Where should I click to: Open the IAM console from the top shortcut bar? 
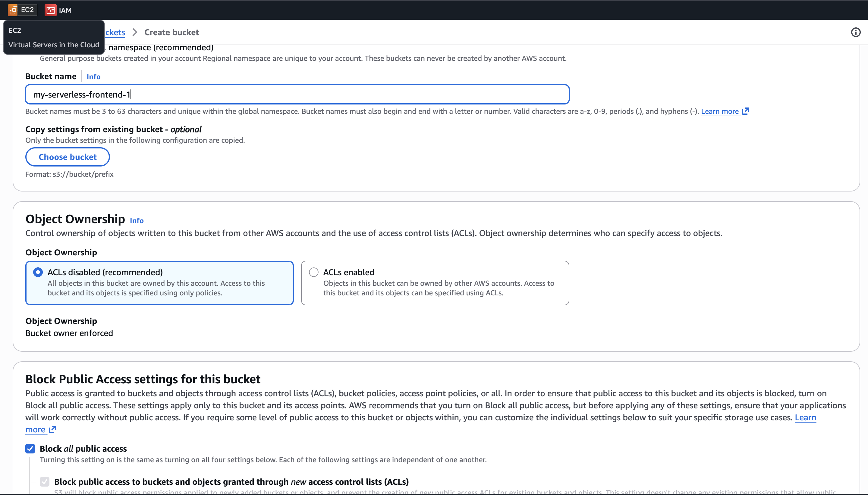coord(59,10)
